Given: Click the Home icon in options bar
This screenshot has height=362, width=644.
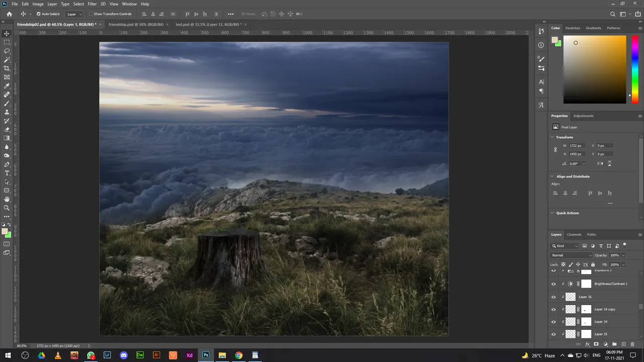Looking at the screenshot, I should (9, 14).
